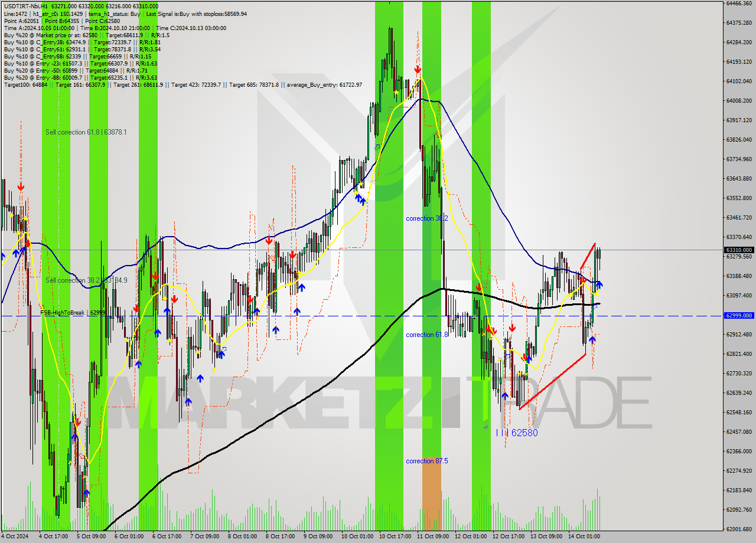Click the 'Sell correction 38.2' chart label
This screenshot has width=756, height=543.
coord(86,280)
